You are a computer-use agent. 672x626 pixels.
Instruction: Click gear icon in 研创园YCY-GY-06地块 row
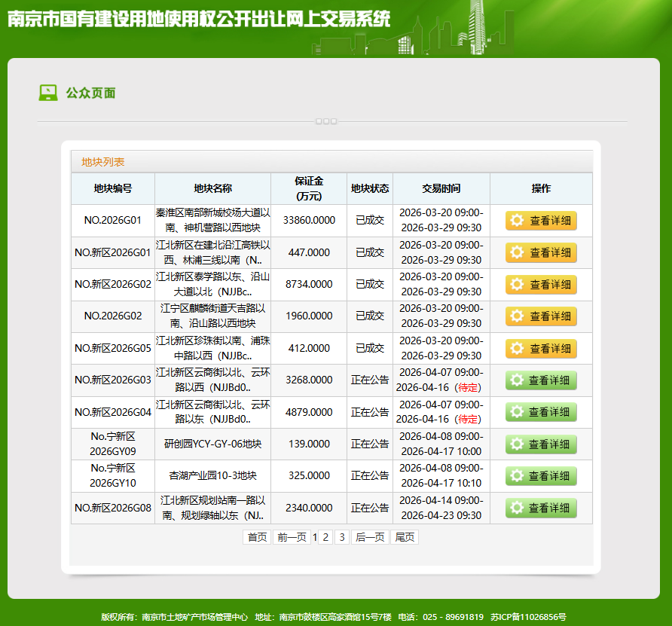point(517,444)
